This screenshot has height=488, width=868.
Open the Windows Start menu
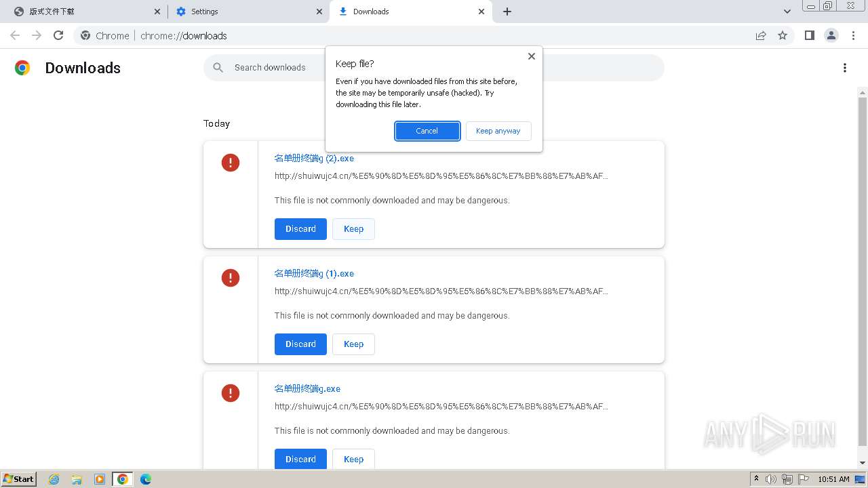point(18,479)
